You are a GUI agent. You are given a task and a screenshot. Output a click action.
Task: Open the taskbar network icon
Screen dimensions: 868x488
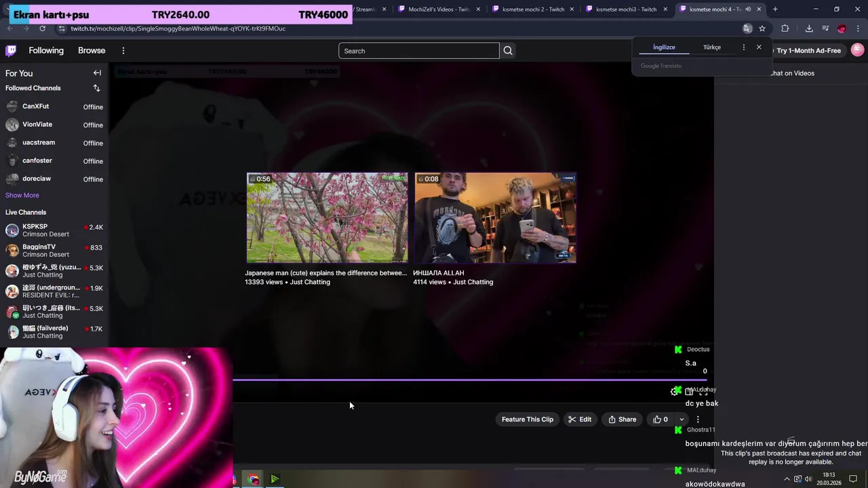point(797,479)
